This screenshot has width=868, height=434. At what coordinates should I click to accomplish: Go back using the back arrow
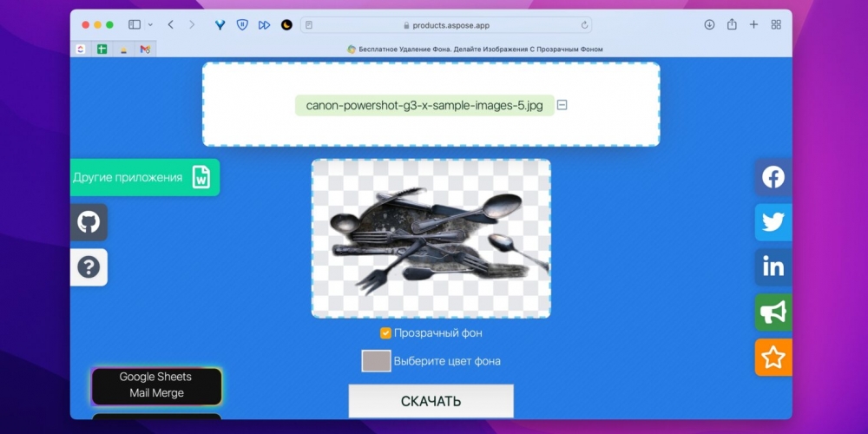pyautogui.click(x=170, y=25)
